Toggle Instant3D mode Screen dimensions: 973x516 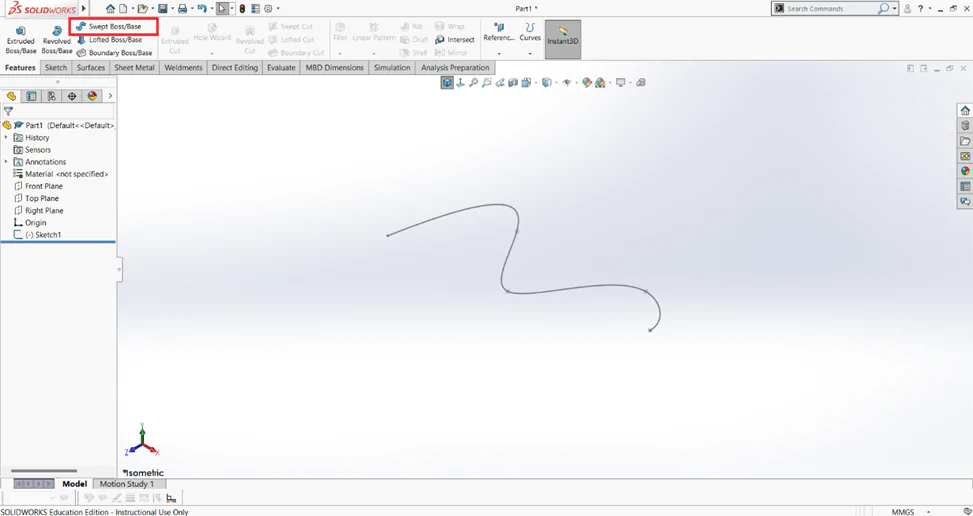pyautogui.click(x=563, y=40)
